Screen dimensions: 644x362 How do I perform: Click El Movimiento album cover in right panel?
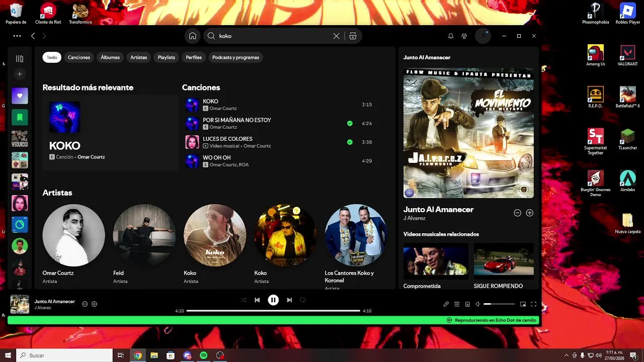[468, 133]
